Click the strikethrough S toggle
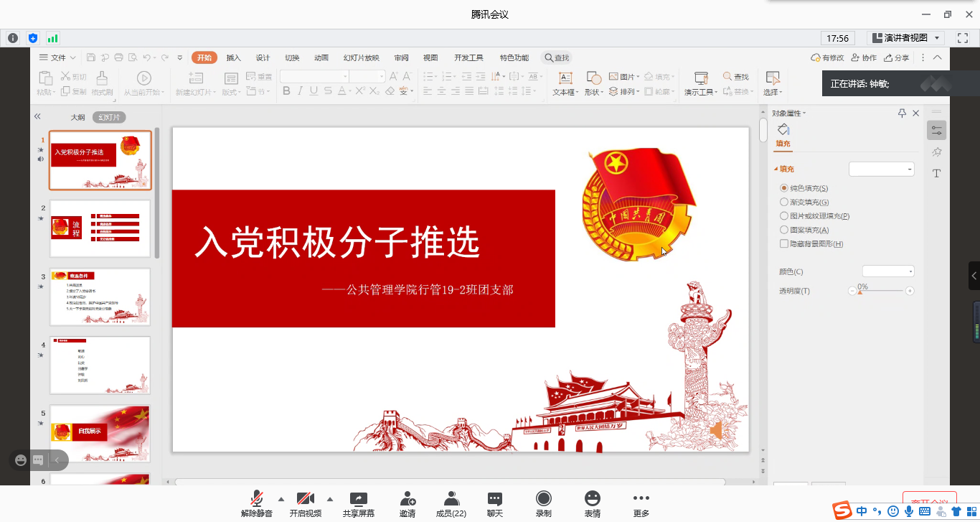980x522 pixels. [x=328, y=91]
